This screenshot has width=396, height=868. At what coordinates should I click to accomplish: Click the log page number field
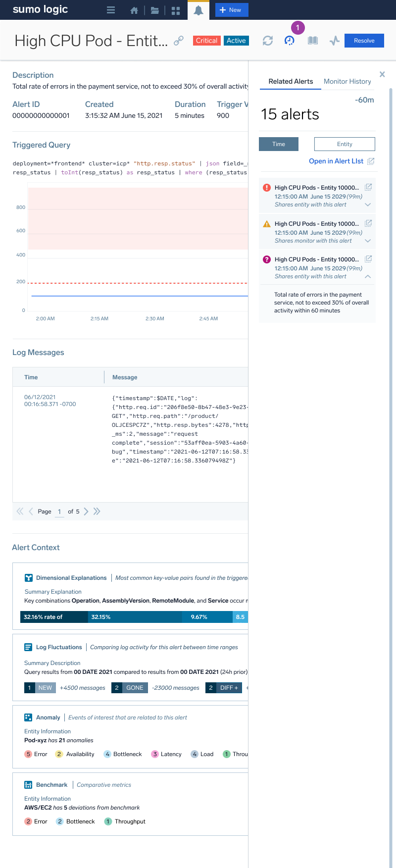tap(59, 511)
